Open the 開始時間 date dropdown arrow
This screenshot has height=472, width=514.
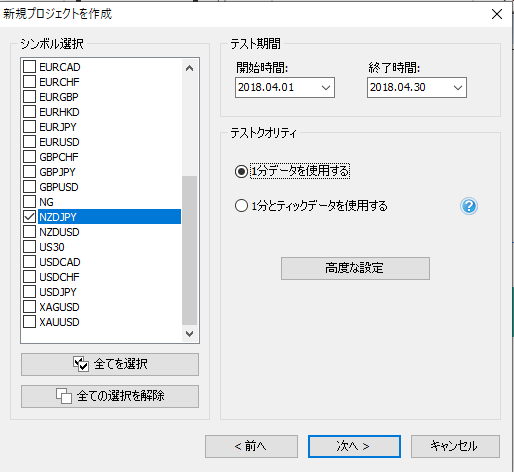pos(326,88)
